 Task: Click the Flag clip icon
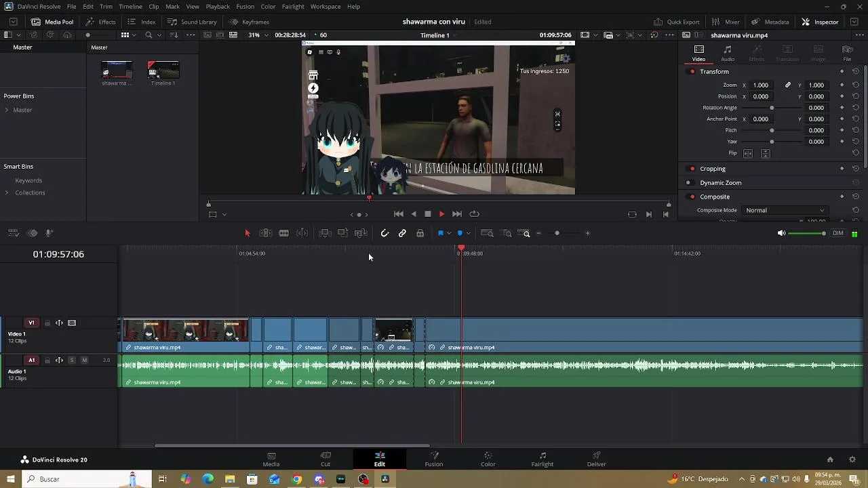point(440,233)
